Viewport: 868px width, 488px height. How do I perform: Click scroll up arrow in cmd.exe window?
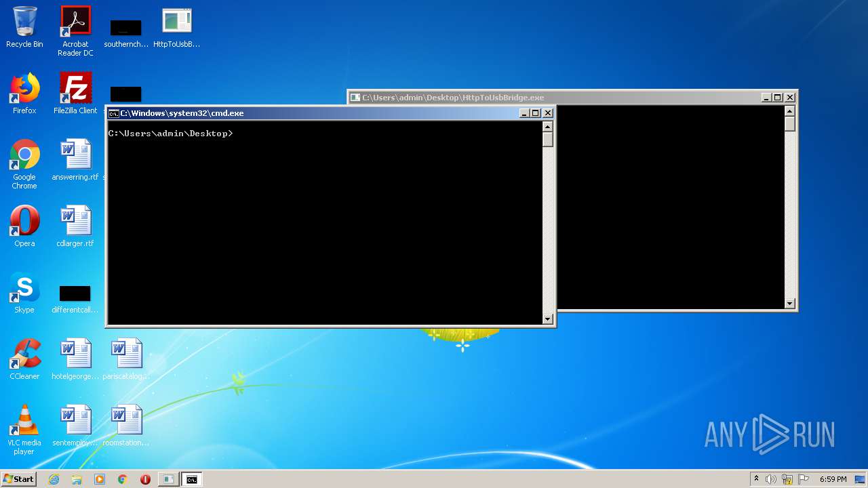[548, 127]
